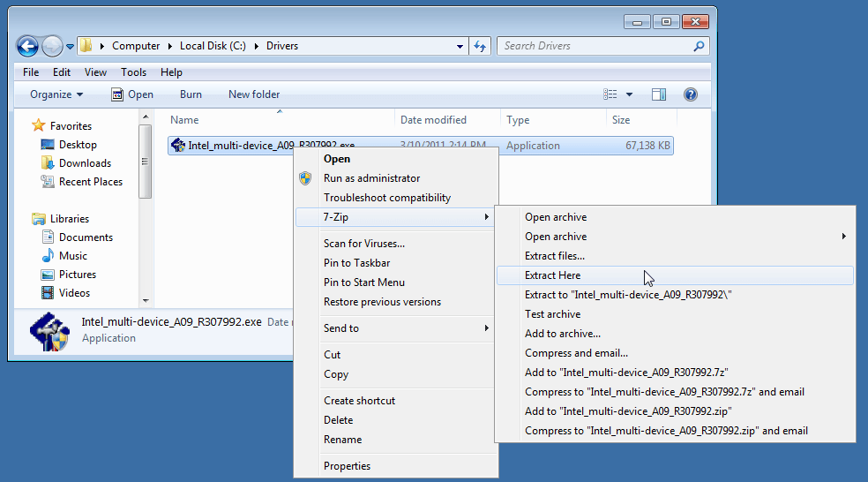Click the Back navigation arrow button
This screenshot has width=868, height=482.
[x=27, y=46]
